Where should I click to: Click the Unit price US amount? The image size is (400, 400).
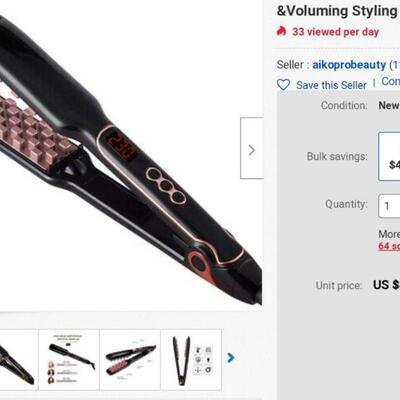tap(387, 285)
